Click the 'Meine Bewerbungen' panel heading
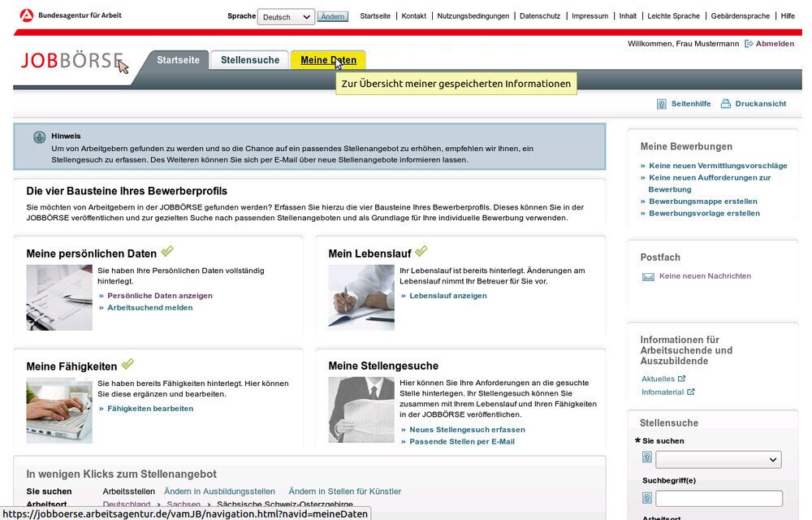 coord(686,146)
